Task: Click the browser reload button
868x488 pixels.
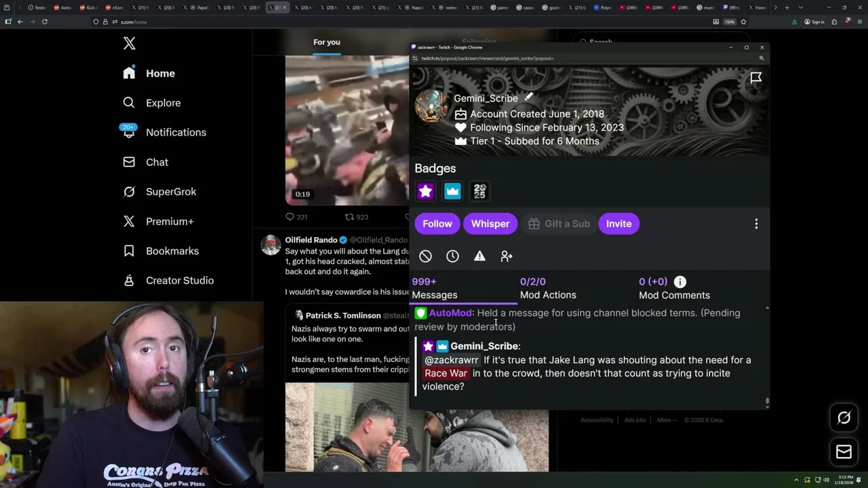Action: click(x=45, y=22)
